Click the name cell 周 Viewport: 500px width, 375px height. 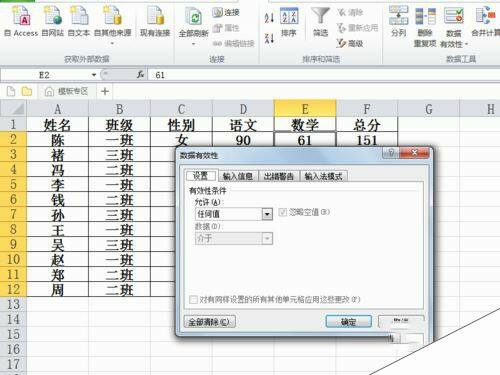pyautogui.click(x=58, y=290)
